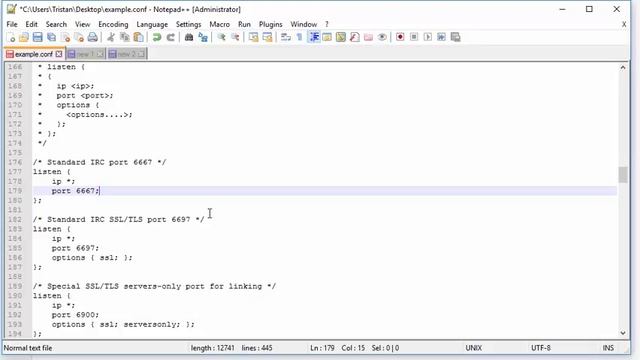
Task: Open the File menu
Action: pyautogui.click(x=12, y=24)
